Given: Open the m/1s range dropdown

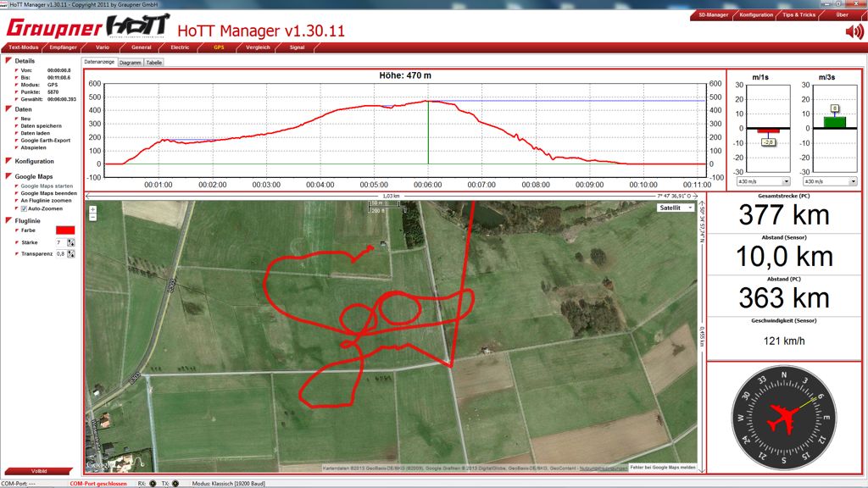Looking at the screenshot, I should (763, 181).
